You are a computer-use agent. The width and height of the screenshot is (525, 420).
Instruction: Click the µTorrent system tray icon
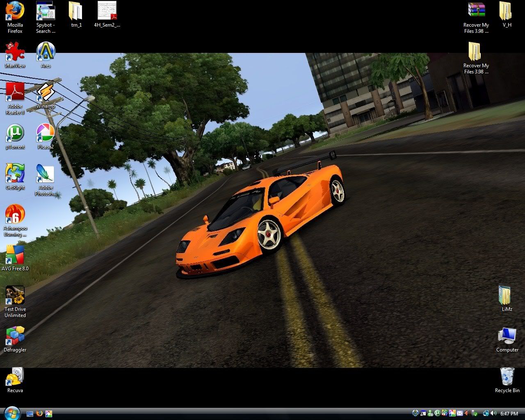438,413
